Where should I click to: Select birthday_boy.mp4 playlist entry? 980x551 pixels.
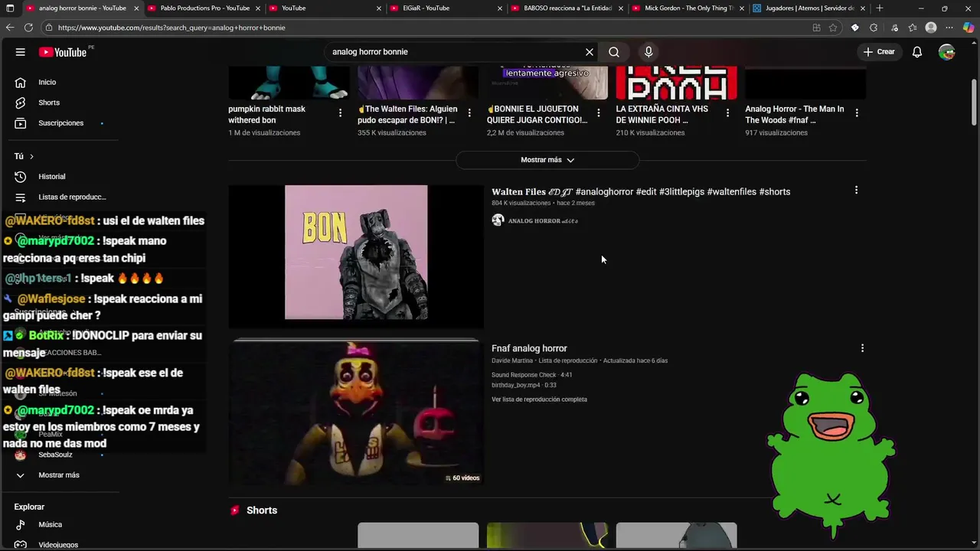point(524,386)
